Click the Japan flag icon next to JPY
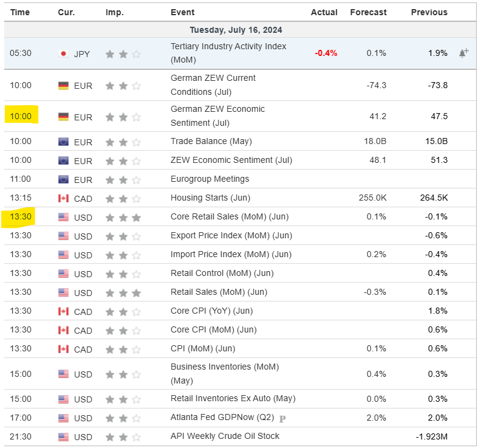The height and width of the screenshot is (448, 481). click(x=63, y=53)
